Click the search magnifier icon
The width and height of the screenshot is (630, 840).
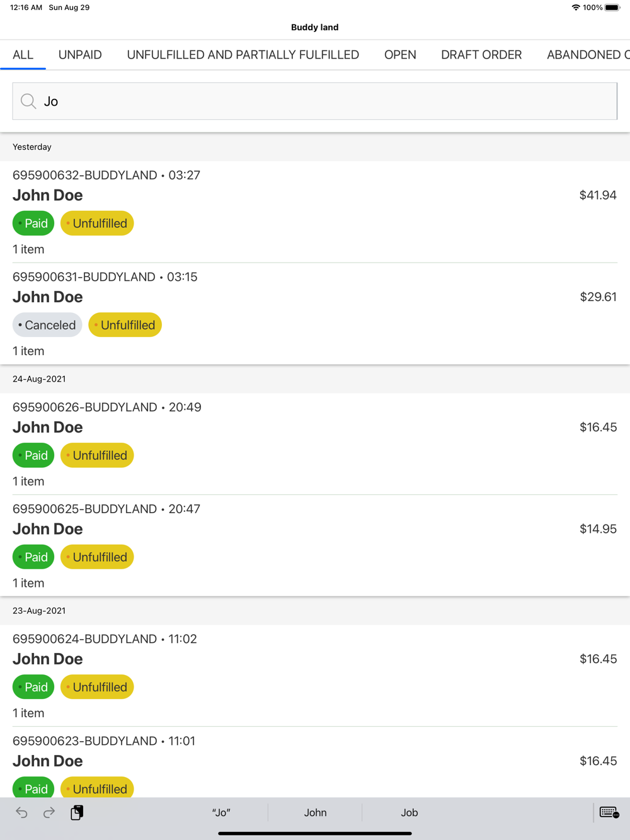point(28,101)
